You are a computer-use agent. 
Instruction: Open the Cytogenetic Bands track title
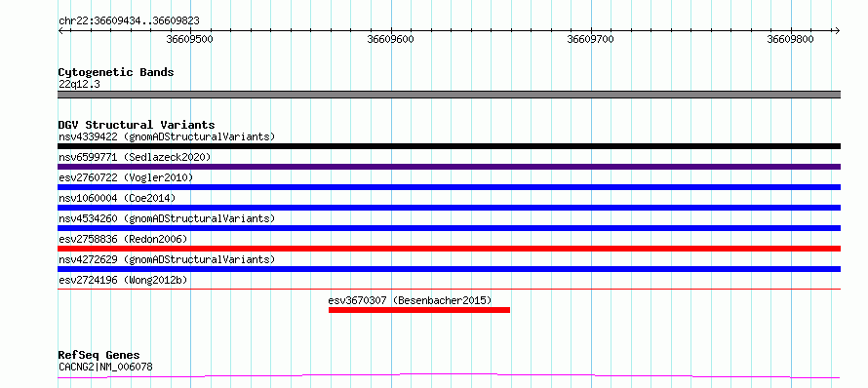(x=116, y=72)
